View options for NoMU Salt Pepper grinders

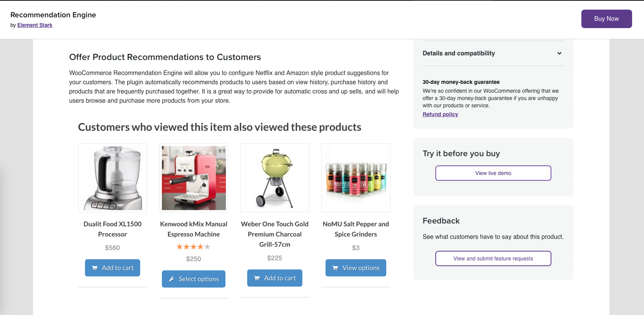[x=355, y=268]
